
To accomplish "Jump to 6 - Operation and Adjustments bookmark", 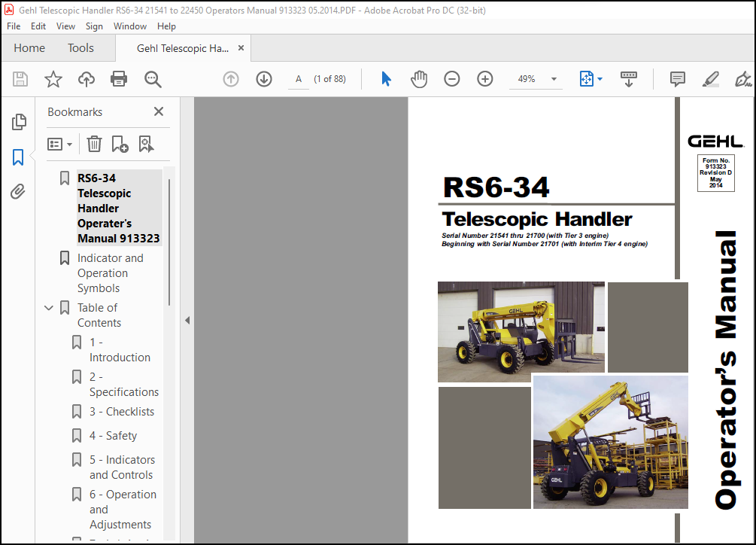I will pyautogui.click(x=123, y=510).
